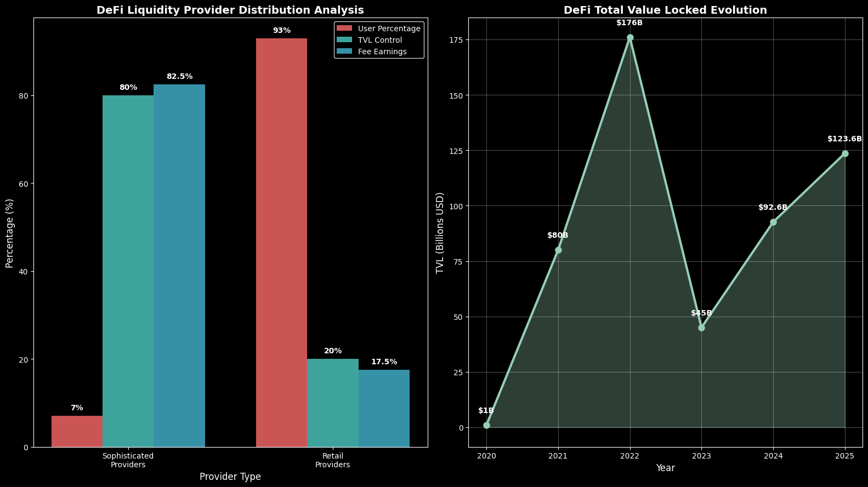Click the 2025 $123.6B data point
868x487 pixels.
pos(845,153)
